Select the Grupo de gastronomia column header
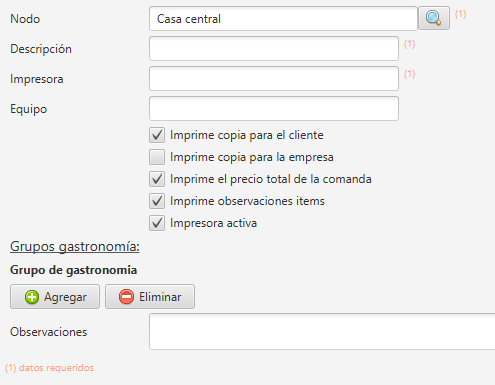 tap(73, 270)
